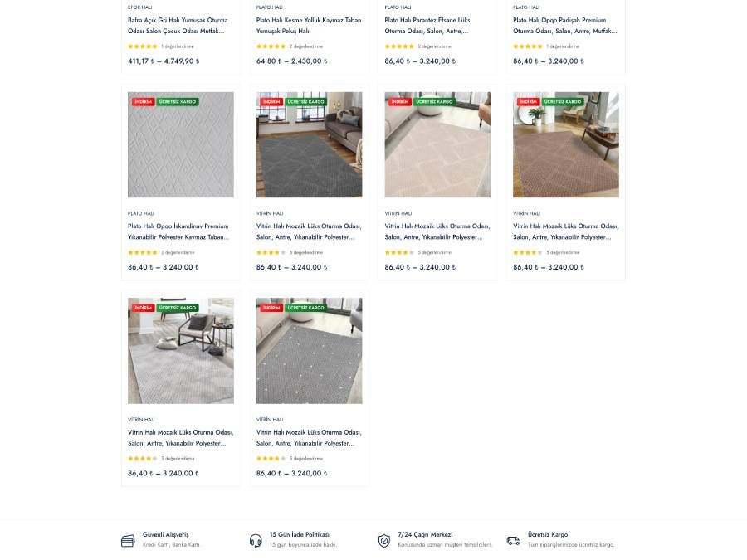This screenshot has width=747, height=560.
Task: Open Bafra Açık Gri Halı product link
Action: click(178, 25)
